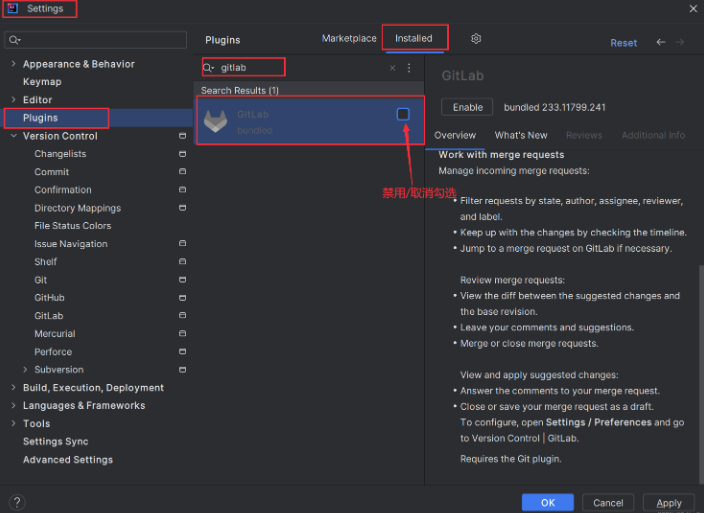Click project-level icon beside Shelf
The height and width of the screenshot is (513, 704).
pyautogui.click(x=182, y=261)
